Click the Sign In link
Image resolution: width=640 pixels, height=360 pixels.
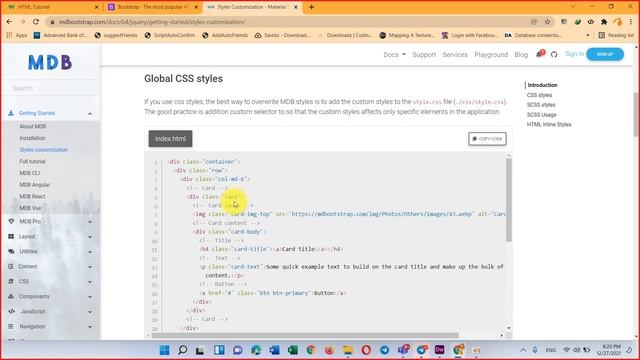point(574,54)
